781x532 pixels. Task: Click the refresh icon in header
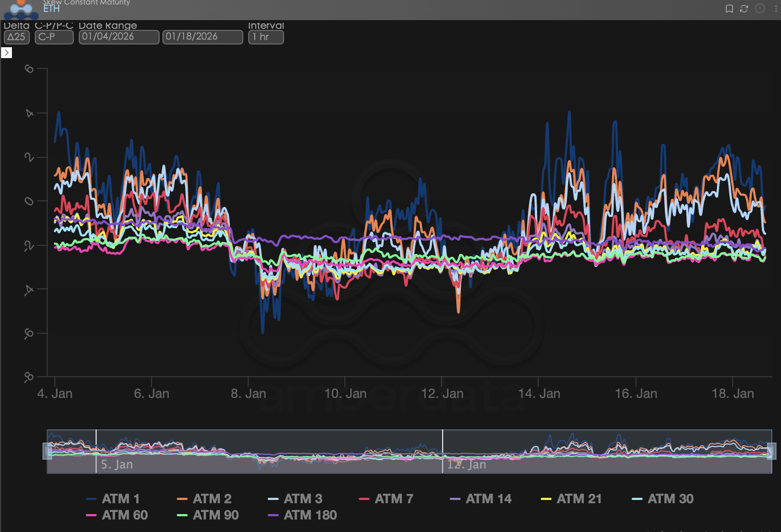pos(744,9)
